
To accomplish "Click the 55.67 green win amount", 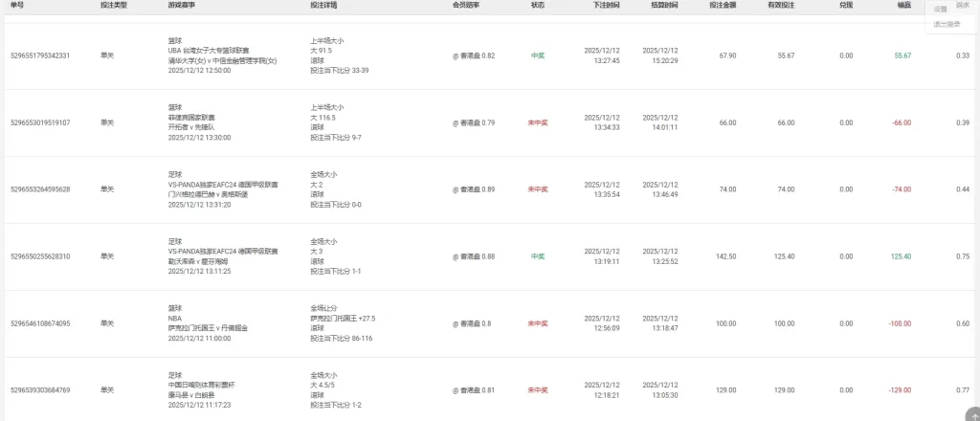I will [x=902, y=55].
